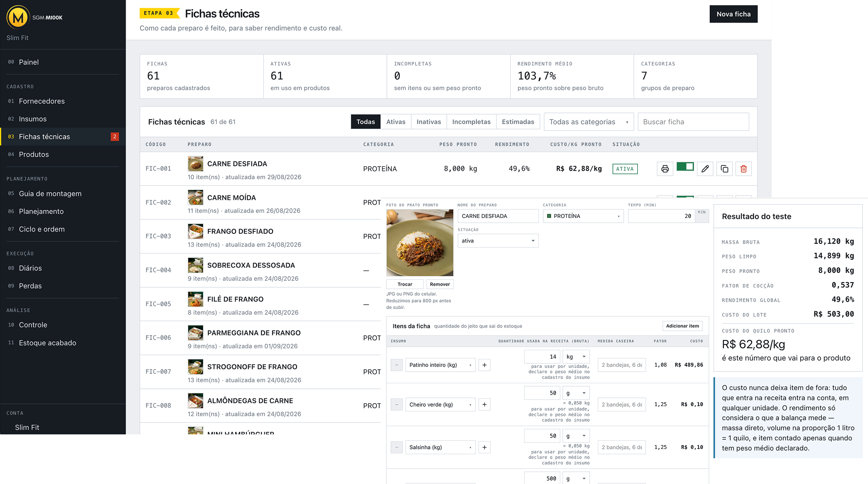
Task: Remove the Cheiro verde item row
Action: click(397, 405)
